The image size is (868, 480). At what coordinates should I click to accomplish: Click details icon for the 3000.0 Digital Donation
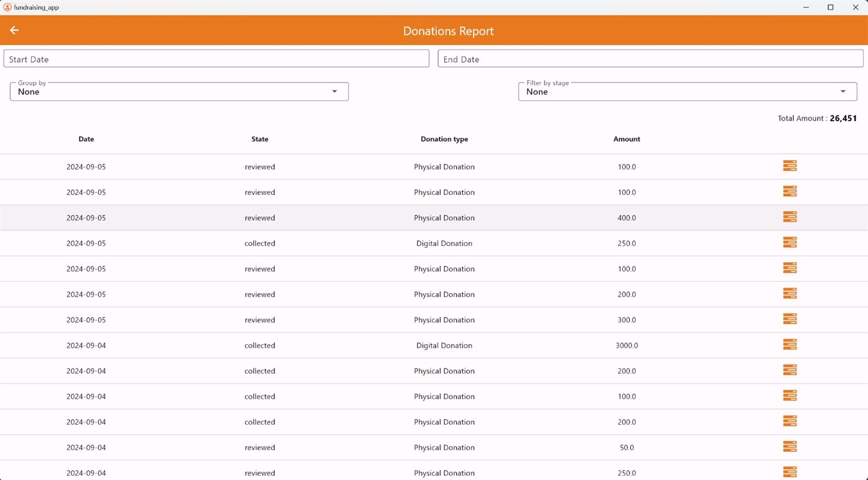[x=789, y=344]
